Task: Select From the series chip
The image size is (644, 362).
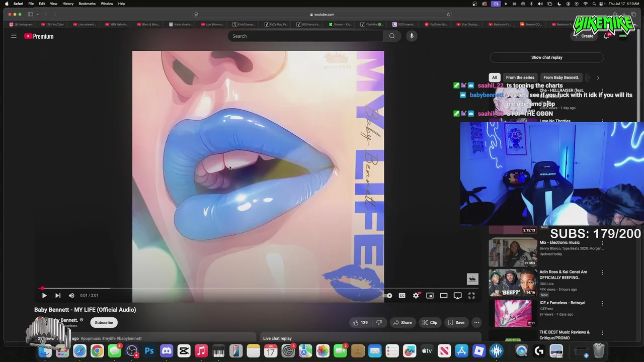Action: pos(520,77)
